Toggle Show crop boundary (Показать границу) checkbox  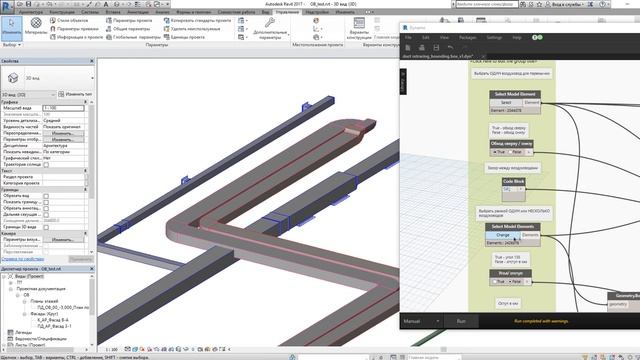[46, 202]
